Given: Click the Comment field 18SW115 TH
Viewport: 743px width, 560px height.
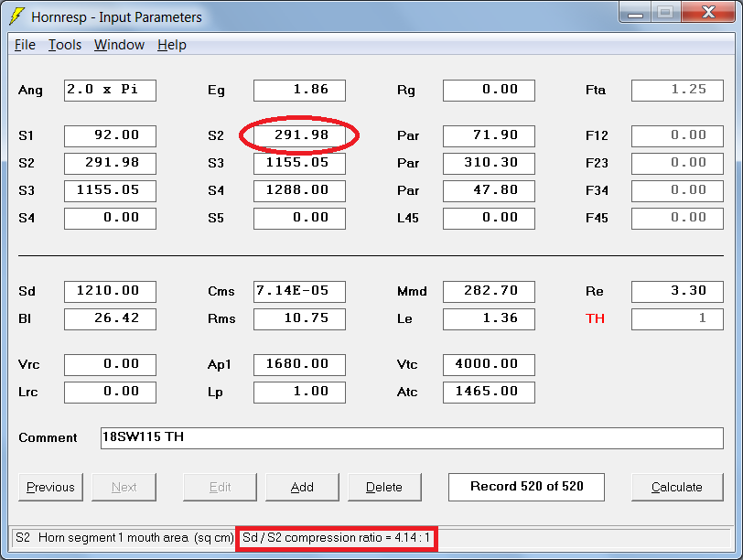Looking at the screenshot, I should point(412,438).
